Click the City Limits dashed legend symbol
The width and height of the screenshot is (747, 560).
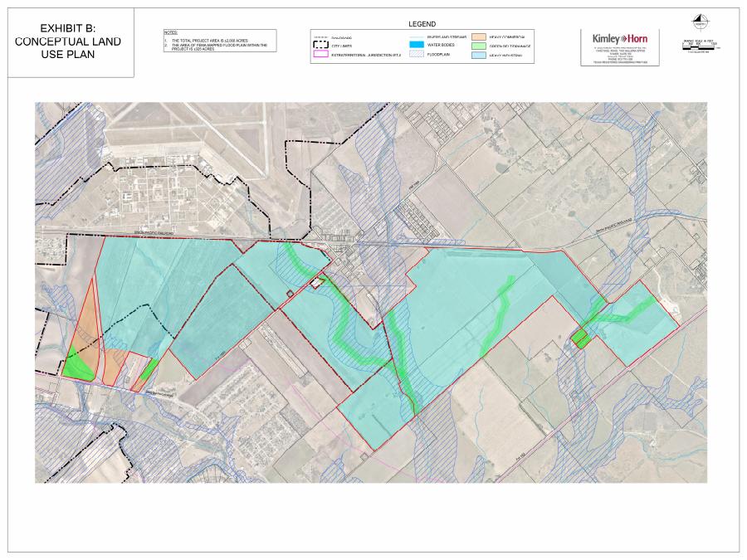click(321, 46)
